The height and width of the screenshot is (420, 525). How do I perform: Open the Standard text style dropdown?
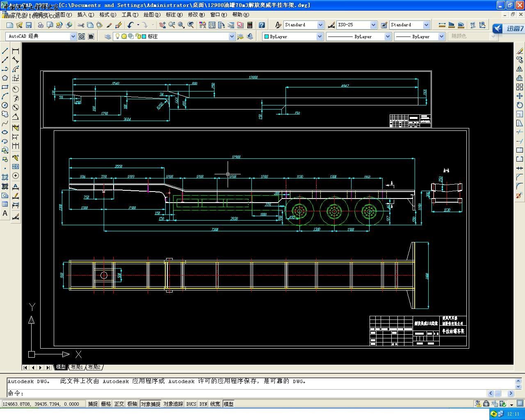[321, 25]
